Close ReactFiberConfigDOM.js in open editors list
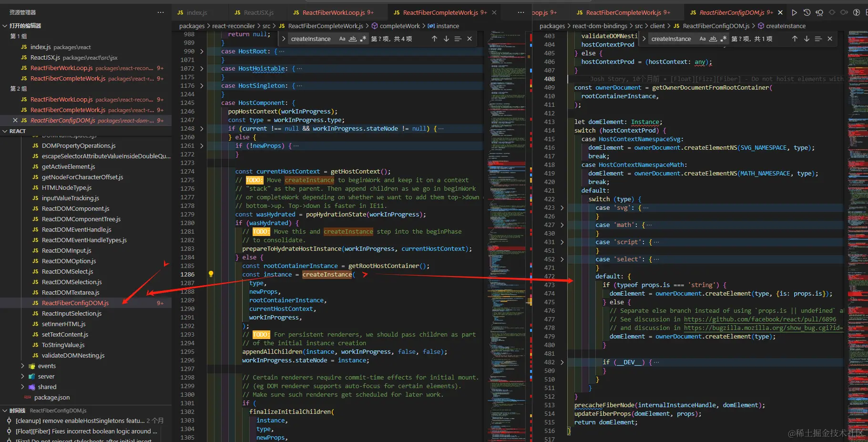The height and width of the screenshot is (442, 868). [x=15, y=121]
